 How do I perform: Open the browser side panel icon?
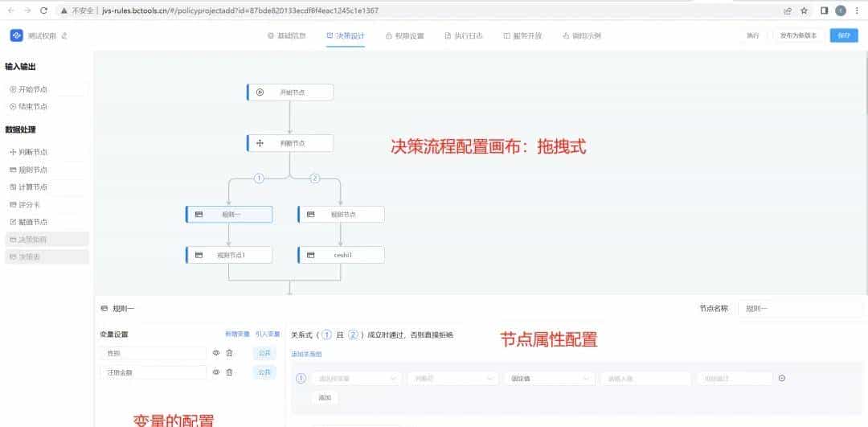click(x=825, y=10)
